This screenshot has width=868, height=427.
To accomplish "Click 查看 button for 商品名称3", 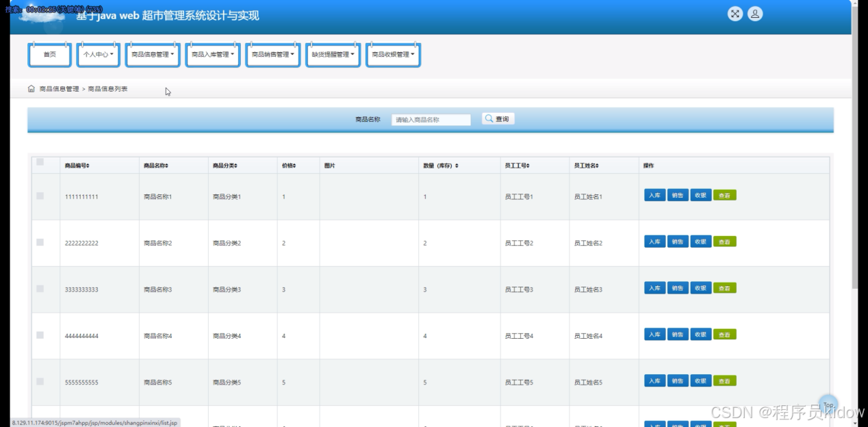I will click(x=725, y=288).
